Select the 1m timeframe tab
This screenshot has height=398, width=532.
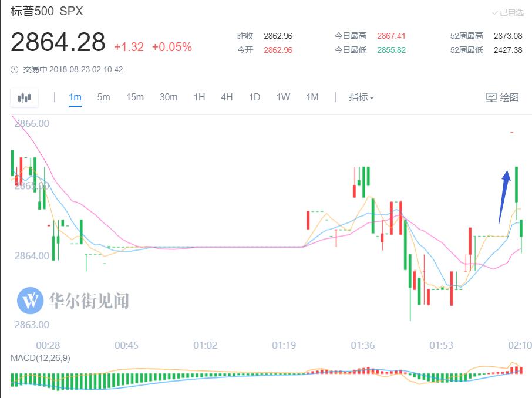(x=75, y=97)
